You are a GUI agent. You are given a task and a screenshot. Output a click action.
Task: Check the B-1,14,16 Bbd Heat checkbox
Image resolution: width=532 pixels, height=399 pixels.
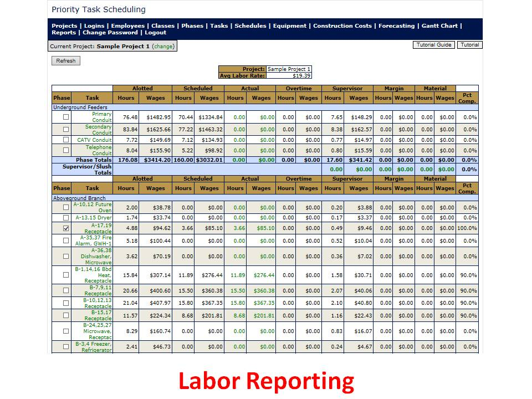66,275
